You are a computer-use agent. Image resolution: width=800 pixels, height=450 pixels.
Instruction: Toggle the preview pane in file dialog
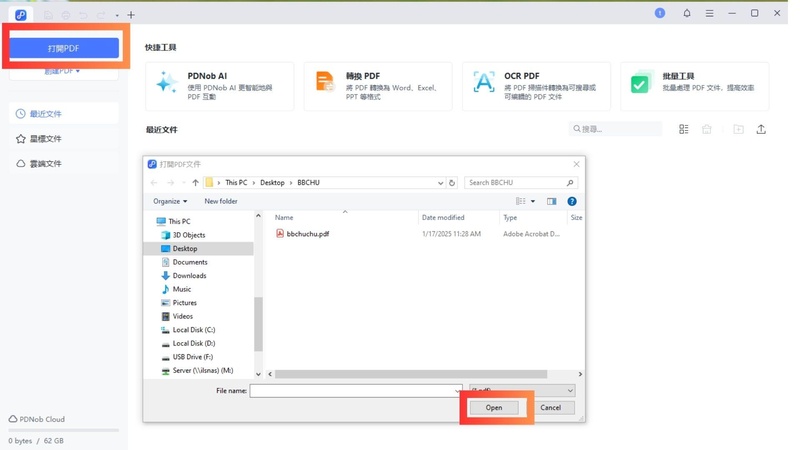(551, 201)
